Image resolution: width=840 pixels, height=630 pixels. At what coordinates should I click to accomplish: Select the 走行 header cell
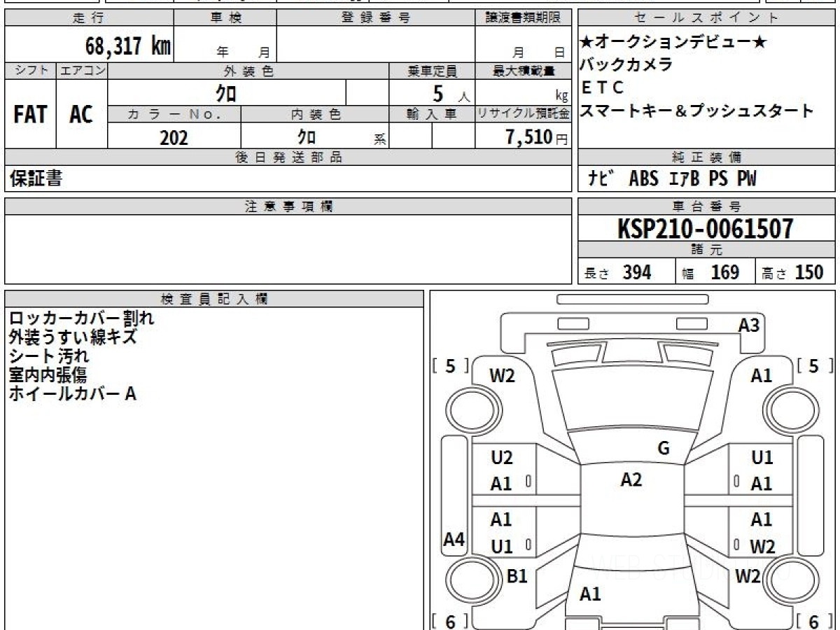pyautogui.click(x=89, y=18)
